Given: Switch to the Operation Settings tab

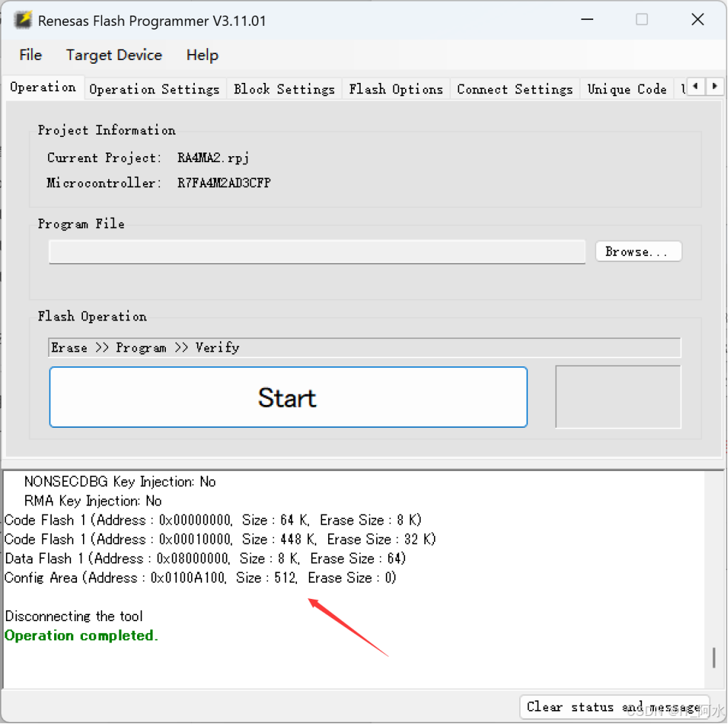Looking at the screenshot, I should (x=154, y=89).
